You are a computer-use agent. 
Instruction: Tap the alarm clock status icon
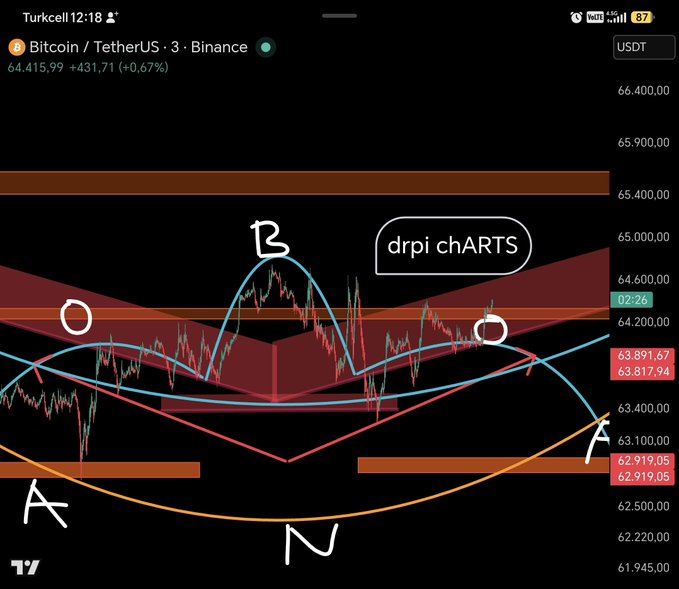tap(576, 17)
